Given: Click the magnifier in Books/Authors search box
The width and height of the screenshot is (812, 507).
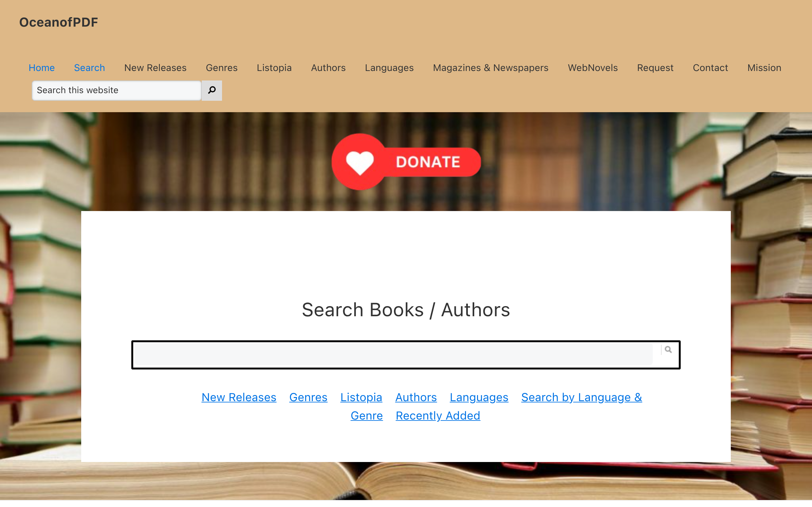Looking at the screenshot, I should [x=668, y=350].
